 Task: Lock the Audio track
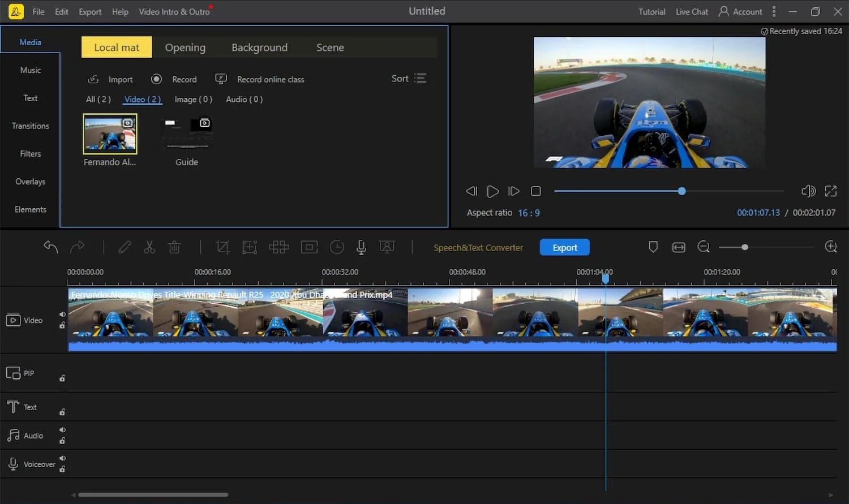click(62, 441)
